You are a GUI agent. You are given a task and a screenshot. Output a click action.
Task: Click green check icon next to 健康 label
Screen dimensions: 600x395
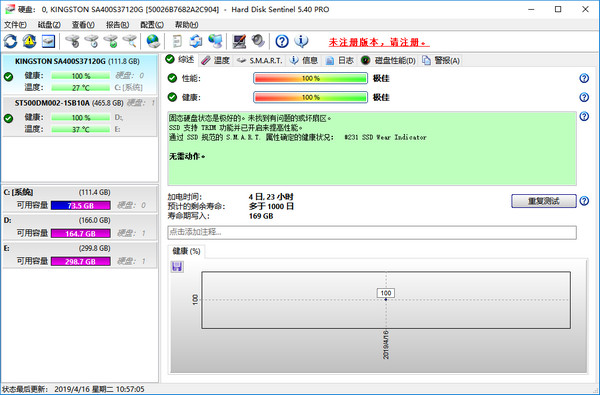pyautogui.click(x=172, y=97)
